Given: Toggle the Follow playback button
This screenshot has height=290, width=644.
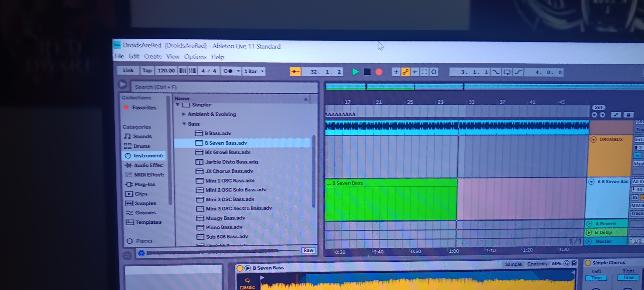Looking at the screenshot, I should tap(295, 71).
